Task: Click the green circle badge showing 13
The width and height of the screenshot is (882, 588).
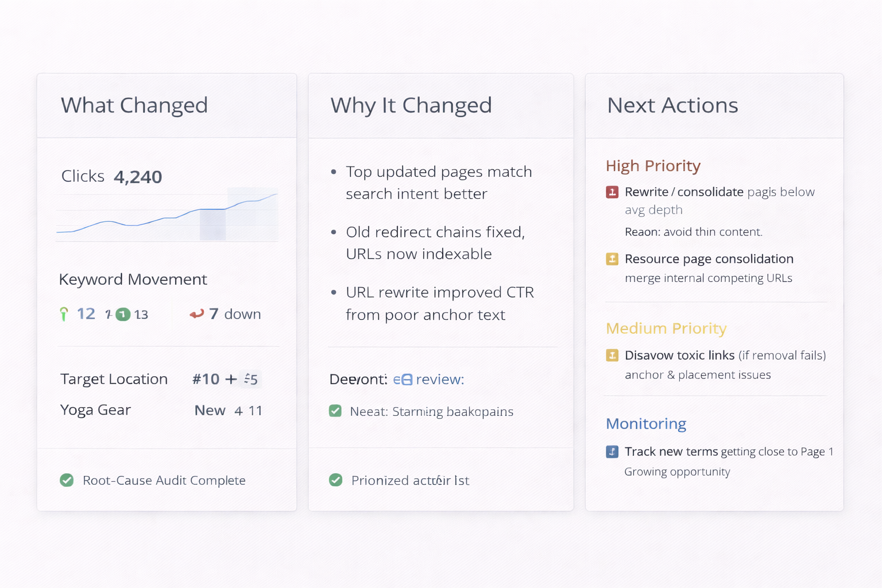Action: [x=122, y=314]
